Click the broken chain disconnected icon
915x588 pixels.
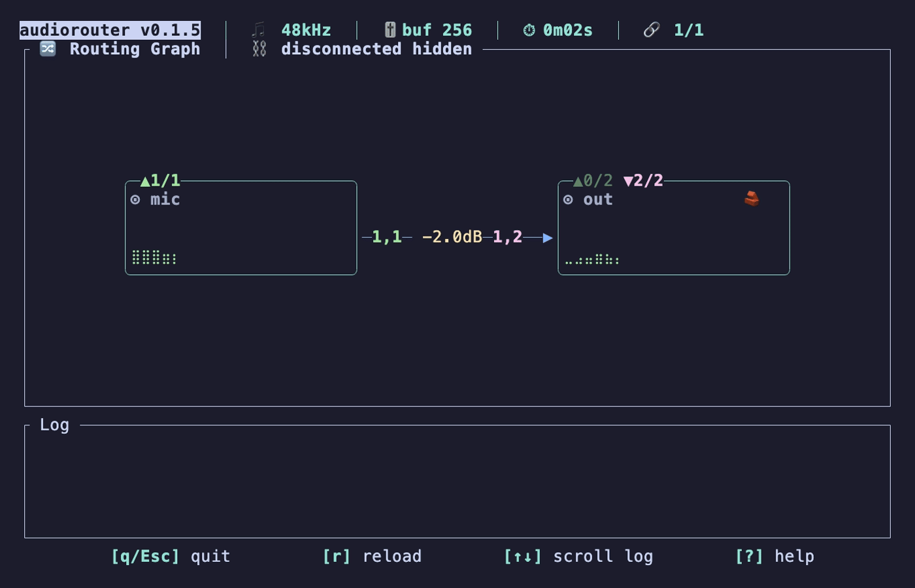pyautogui.click(x=259, y=49)
